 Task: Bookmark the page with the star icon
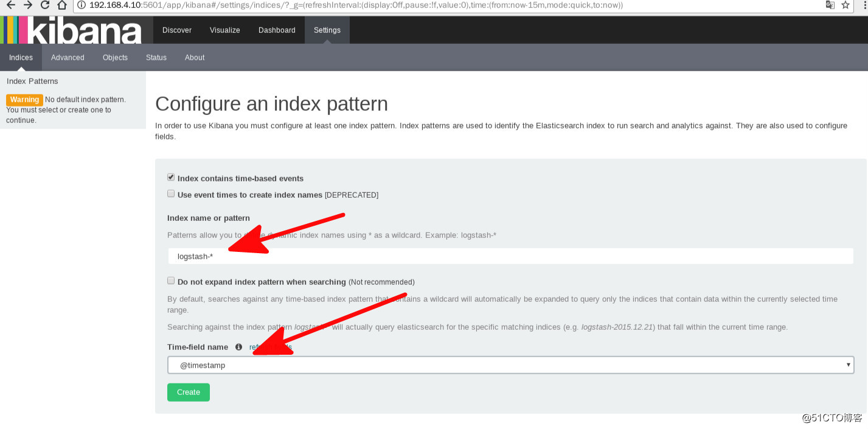pyautogui.click(x=845, y=5)
